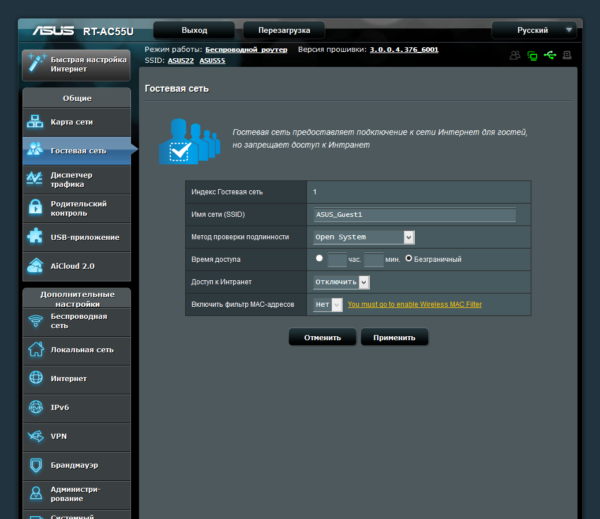The height and width of the screenshot is (519, 600).
Task: Open the MAC filter Нет dropdown
Action: (x=328, y=304)
